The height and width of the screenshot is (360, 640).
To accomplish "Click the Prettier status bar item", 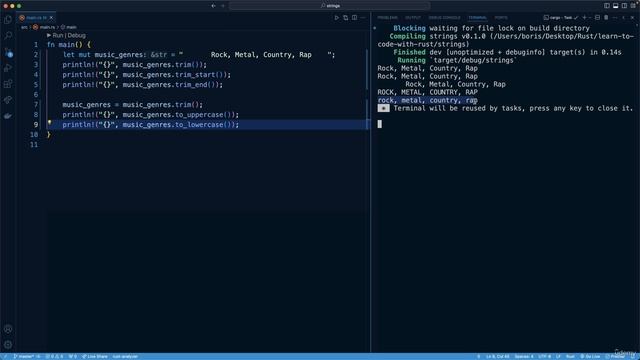I will 615,356.
